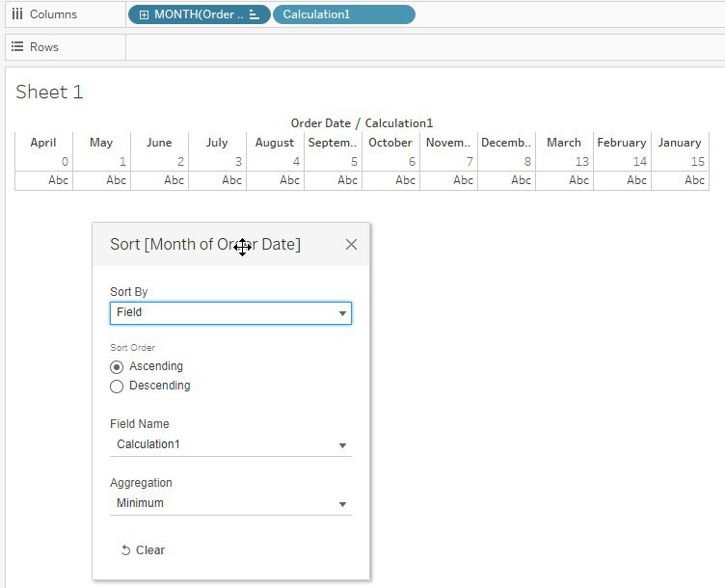The width and height of the screenshot is (725, 588).
Task: Click the value 15 under January
Action: [698, 162]
